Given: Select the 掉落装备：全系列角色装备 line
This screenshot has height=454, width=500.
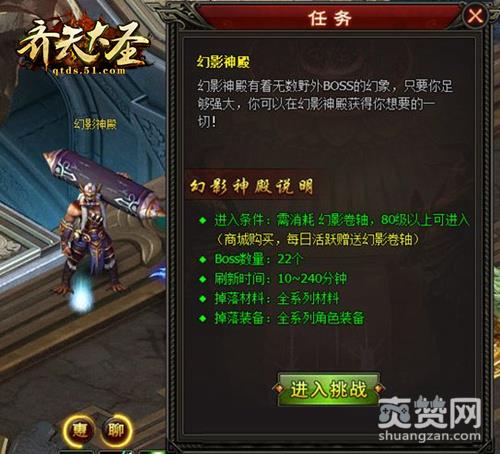Looking at the screenshot, I should 289,318.
